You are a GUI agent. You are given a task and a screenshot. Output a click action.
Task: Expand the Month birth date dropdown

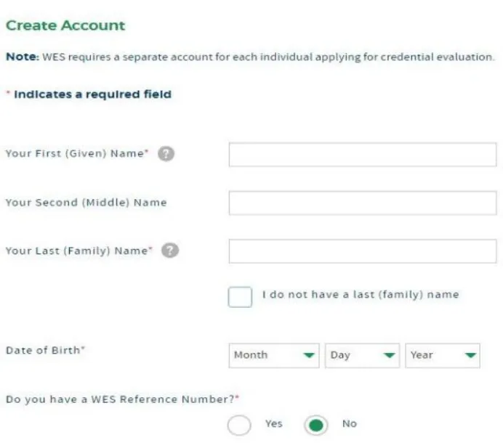click(x=274, y=355)
